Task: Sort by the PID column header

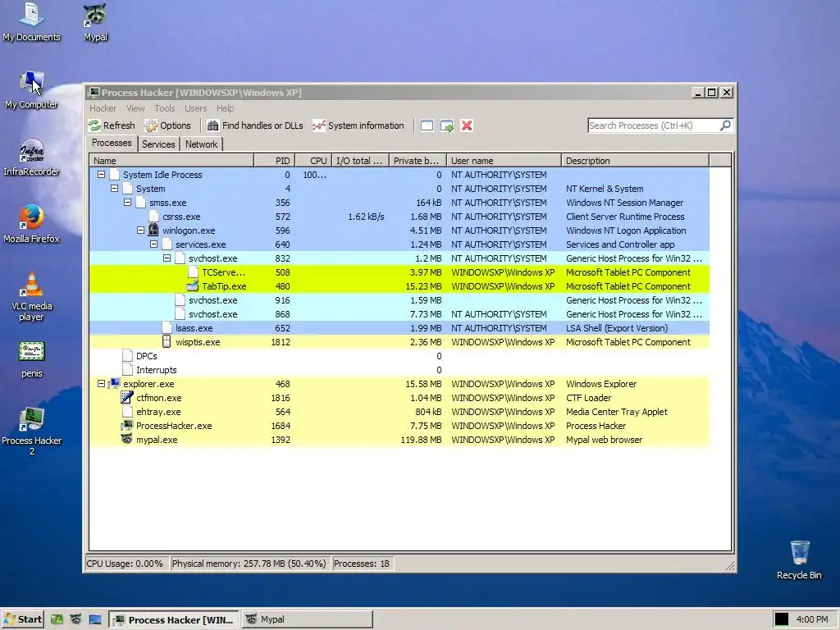Action: 274,161
